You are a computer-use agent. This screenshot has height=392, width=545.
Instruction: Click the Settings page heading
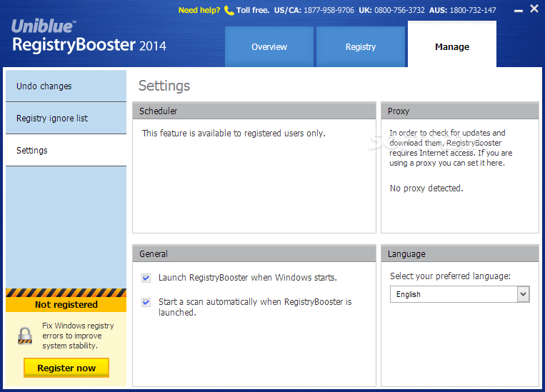click(164, 86)
